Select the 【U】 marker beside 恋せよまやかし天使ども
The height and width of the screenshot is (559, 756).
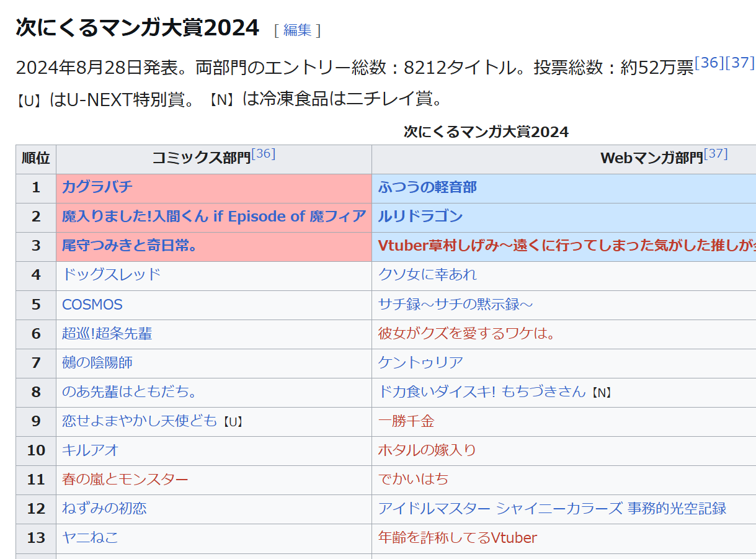(232, 422)
